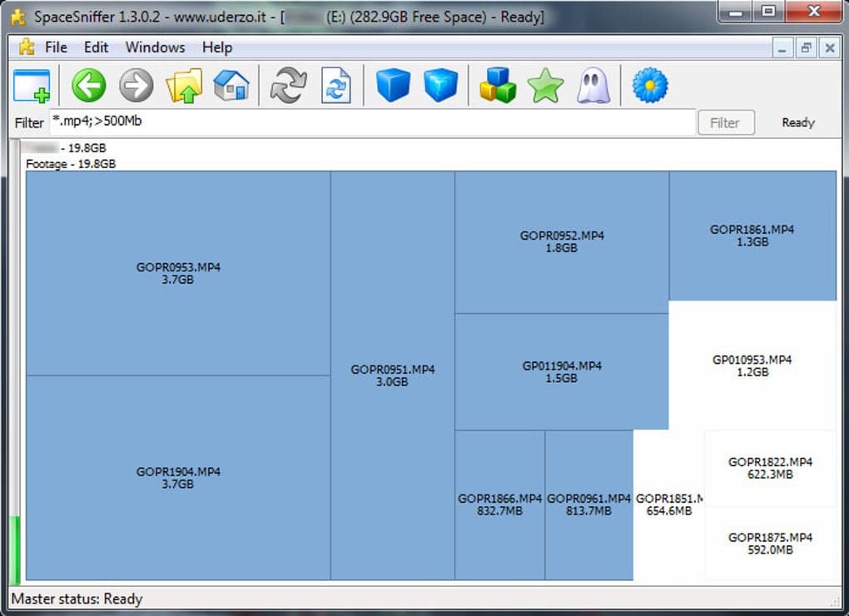
Task: Go up one folder level
Action: click(x=184, y=85)
